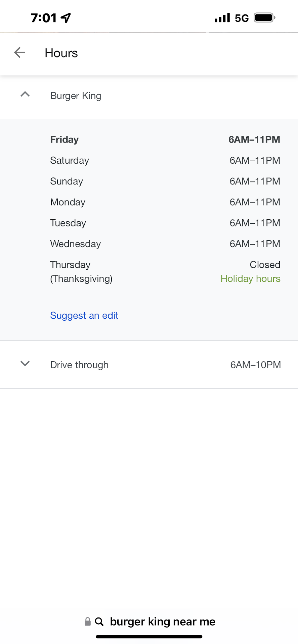The image size is (298, 644).
Task: Tap the Drive through 6AM–10PM label
Action: coord(255,365)
